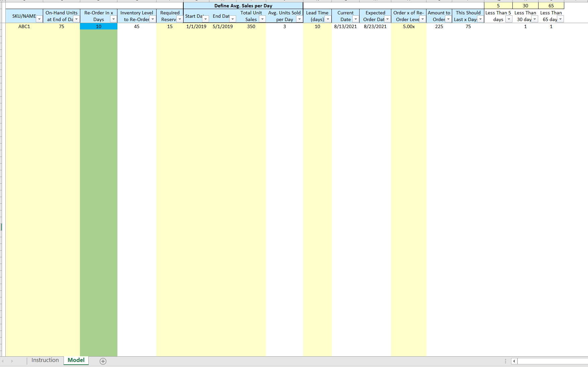Screen dimensions: 588x367
Task: Select End Date cell 5/1/2019
Action: 223,26
